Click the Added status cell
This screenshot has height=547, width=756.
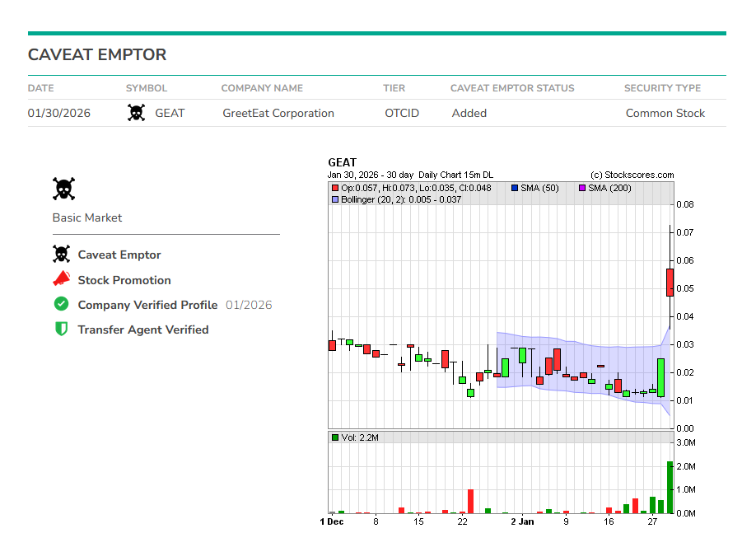(469, 113)
